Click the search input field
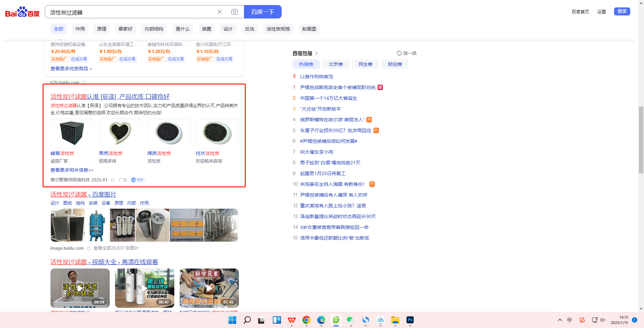 [131, 12]
